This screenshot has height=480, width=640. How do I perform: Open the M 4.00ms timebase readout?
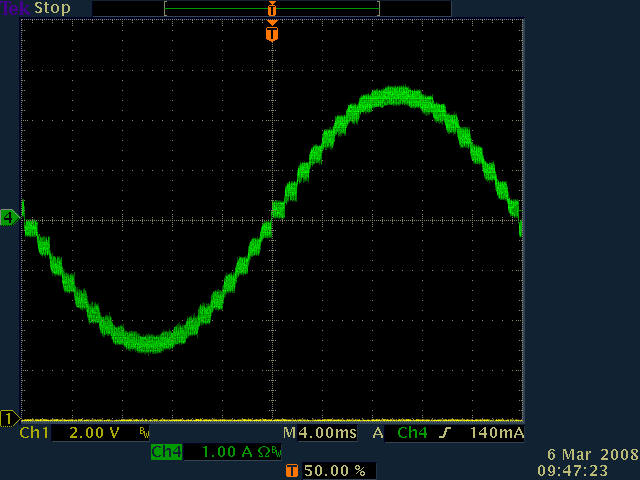coord(319,434)
